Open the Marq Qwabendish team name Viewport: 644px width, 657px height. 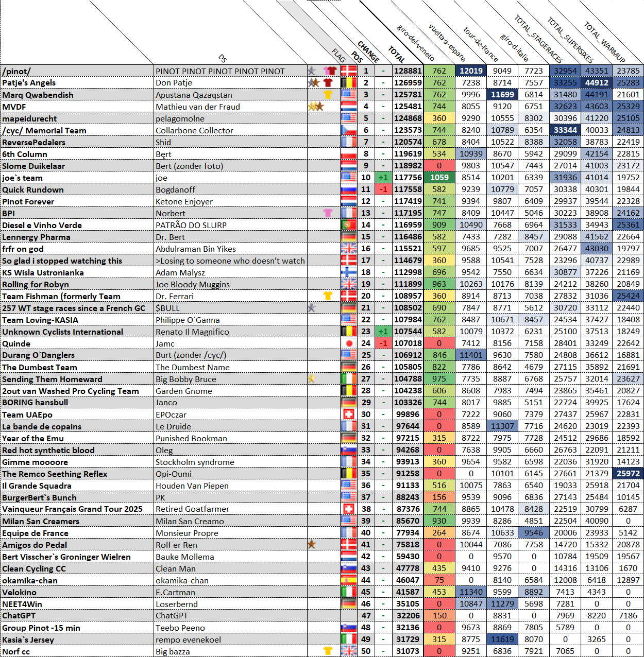click(38, 95)
